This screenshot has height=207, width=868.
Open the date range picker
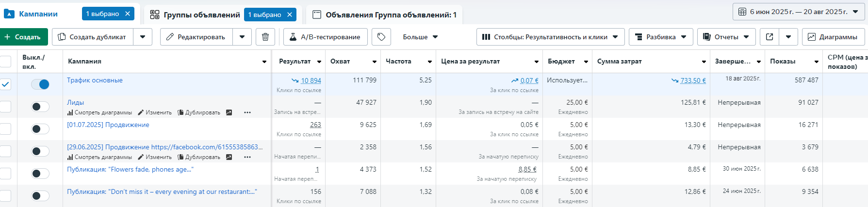798,12
